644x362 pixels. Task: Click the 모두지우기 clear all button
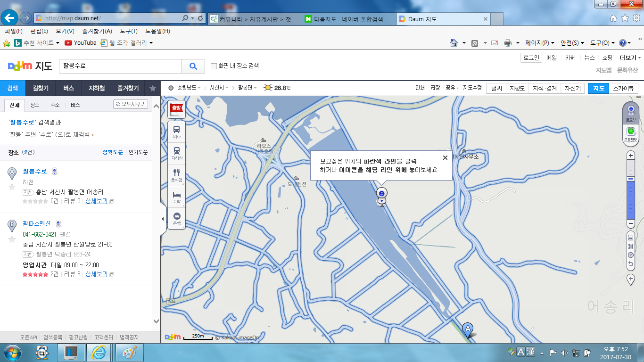point(131,104)
